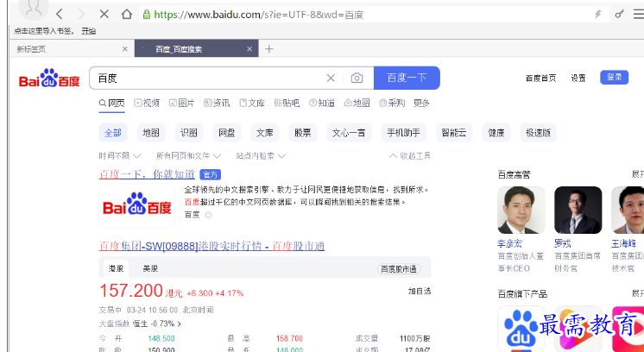Screen dimensions: 644x352
Task: Click the 登录 login button
Action: 614,77
